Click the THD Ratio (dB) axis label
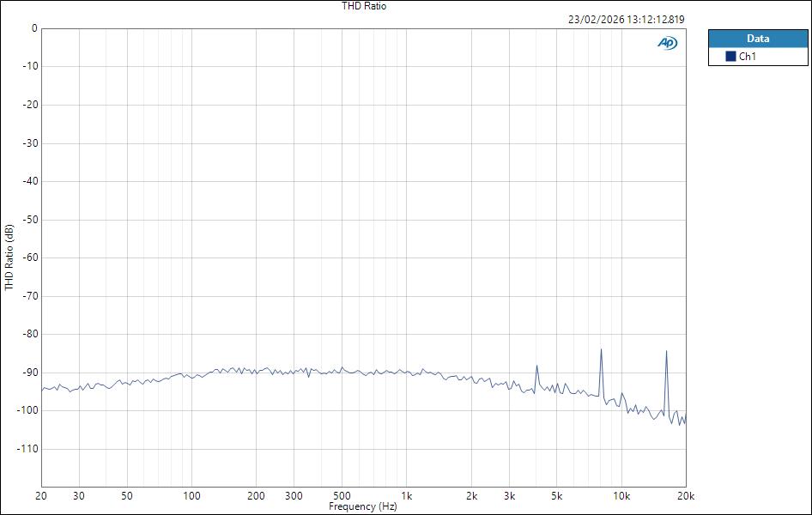The image size is (812, 515). click(x=8, y=257)
